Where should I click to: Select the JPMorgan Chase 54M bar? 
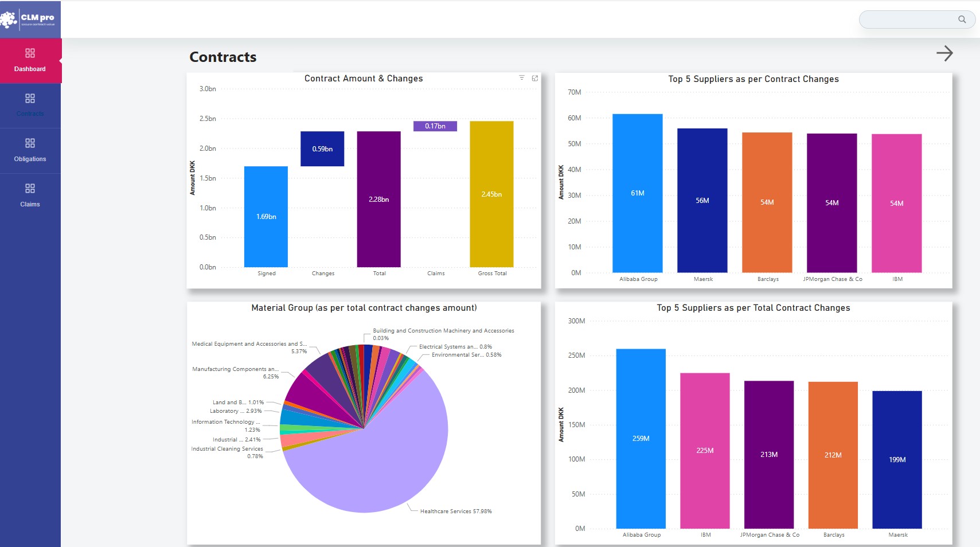pos(832,203)
